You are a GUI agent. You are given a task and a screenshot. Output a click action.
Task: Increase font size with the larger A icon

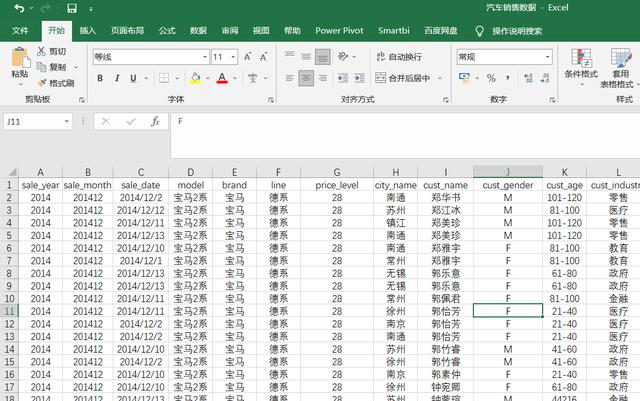pos(247,57)
